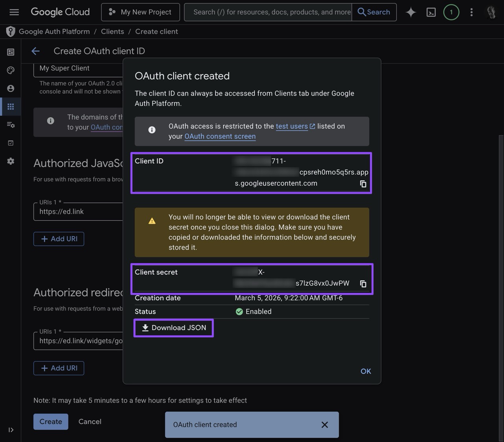The width and height of the screenshot is (504, 442).
Task: Open the test users link
Action: click(292, 126)
